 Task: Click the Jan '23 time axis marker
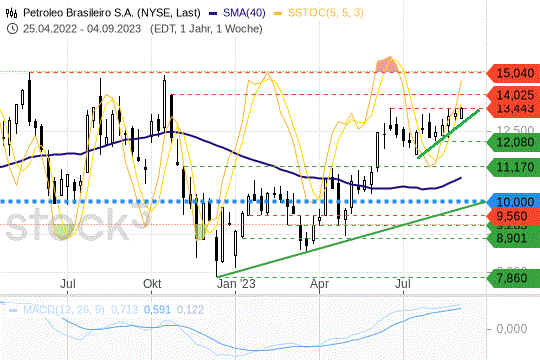(236, 284)
